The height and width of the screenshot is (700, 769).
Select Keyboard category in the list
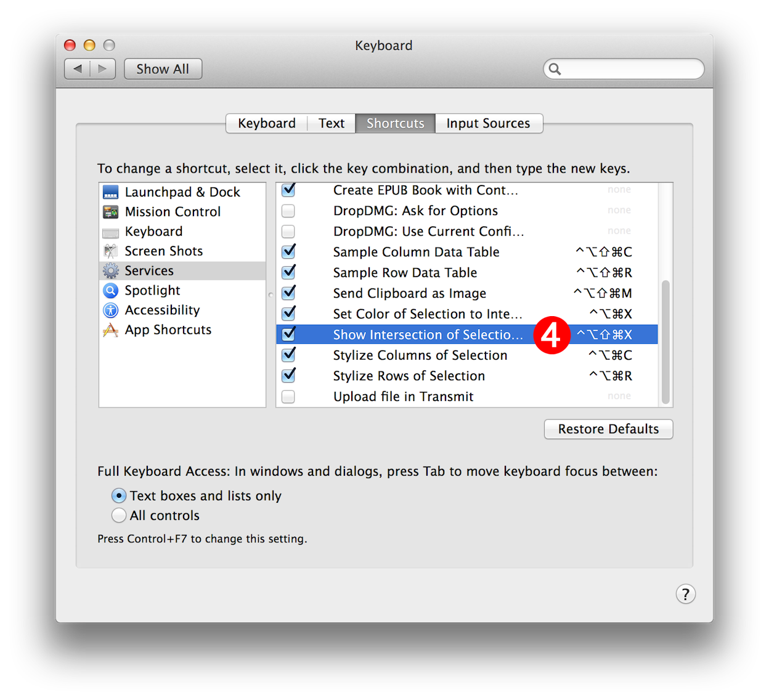point(182,232)
